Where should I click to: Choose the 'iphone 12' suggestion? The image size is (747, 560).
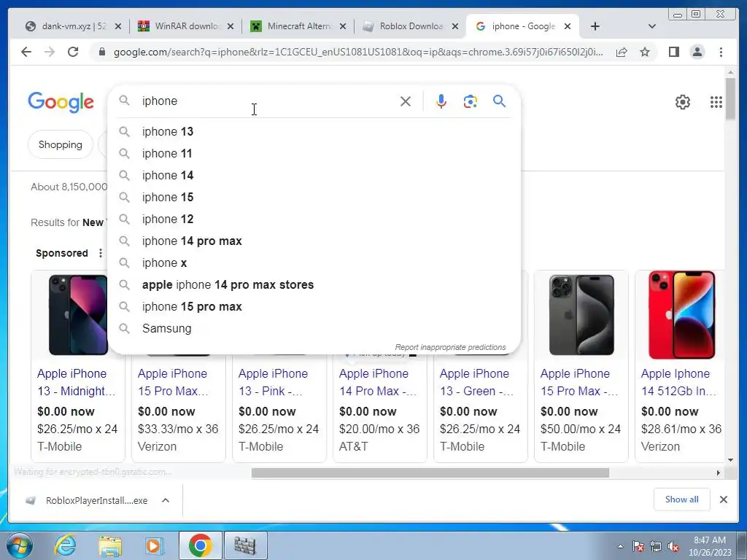coord(314,219)
